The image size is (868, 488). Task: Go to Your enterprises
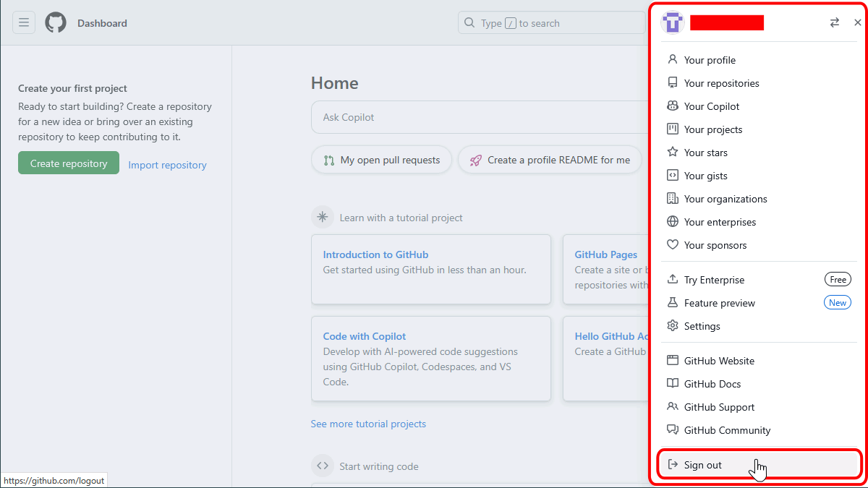pyautogui.click(x=758, y=222)
